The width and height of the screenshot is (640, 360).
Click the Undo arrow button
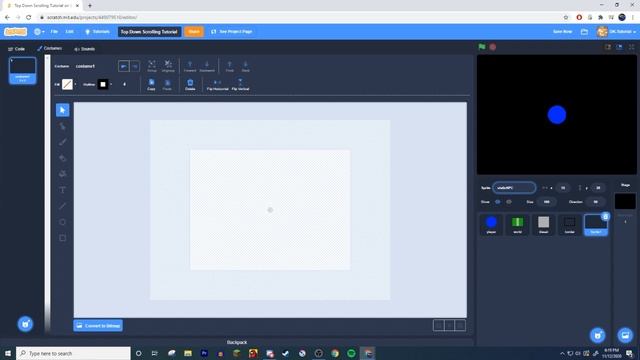click(124, 66)
